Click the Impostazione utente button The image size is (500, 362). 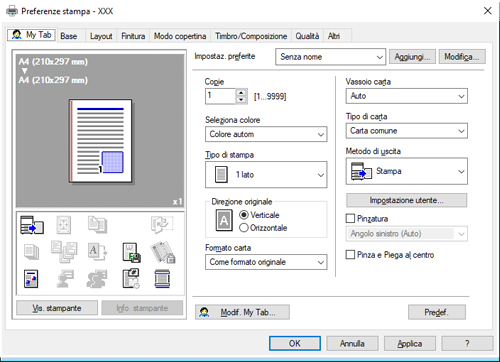406,200
